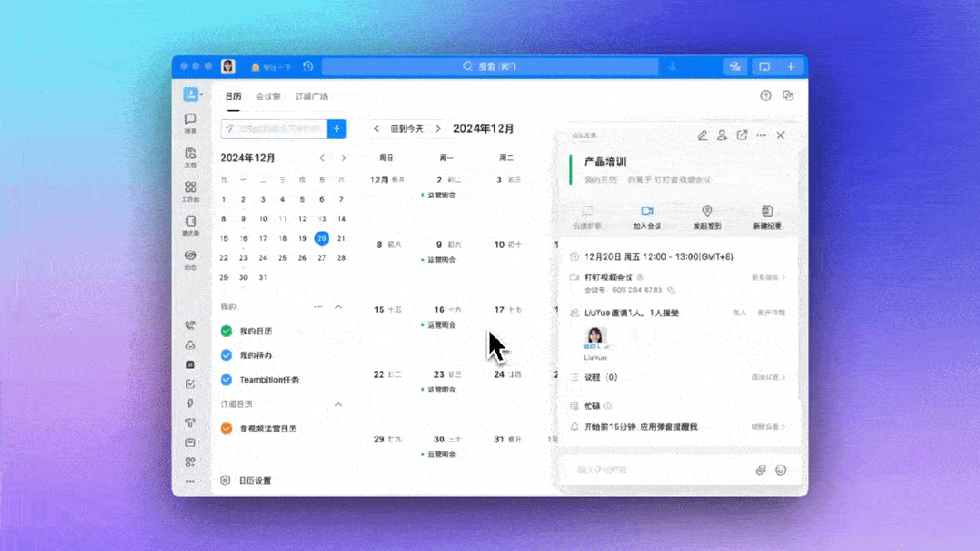The height and width of the screenshot is (551, 980).
Task: Go to next month in the mini calendar
Action: tap(343, 158)
